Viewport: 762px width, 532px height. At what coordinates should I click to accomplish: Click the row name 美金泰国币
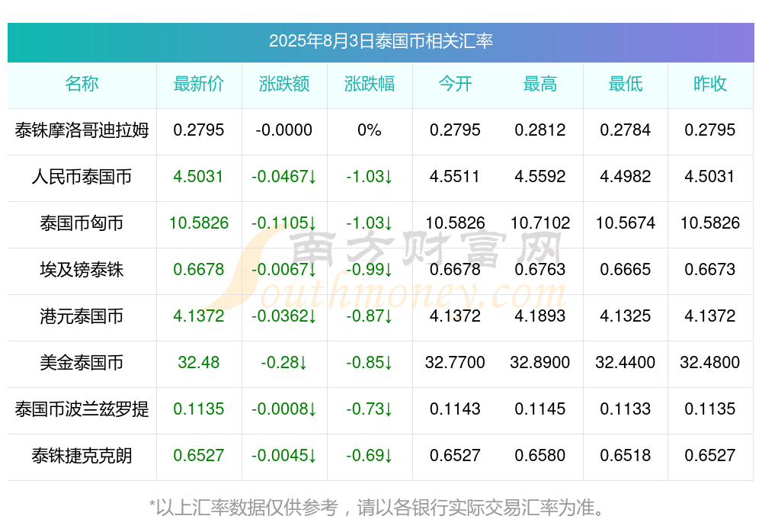[82, 363]
